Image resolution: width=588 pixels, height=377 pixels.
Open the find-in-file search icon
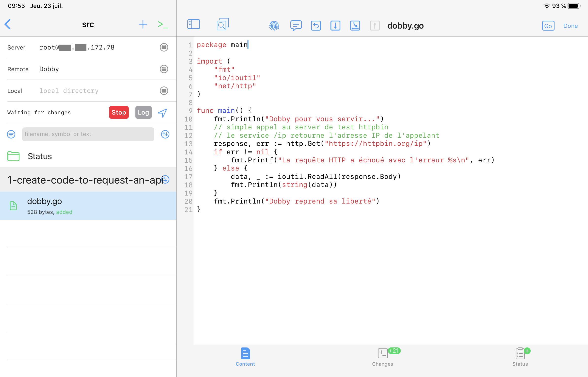(x=222, y=25)
